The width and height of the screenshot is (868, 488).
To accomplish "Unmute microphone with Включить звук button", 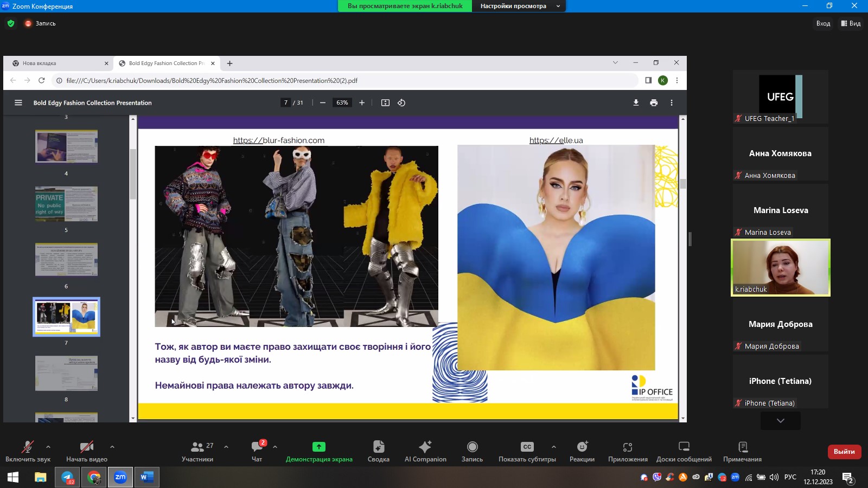I will pyautogui.click(x=28, y=451).
